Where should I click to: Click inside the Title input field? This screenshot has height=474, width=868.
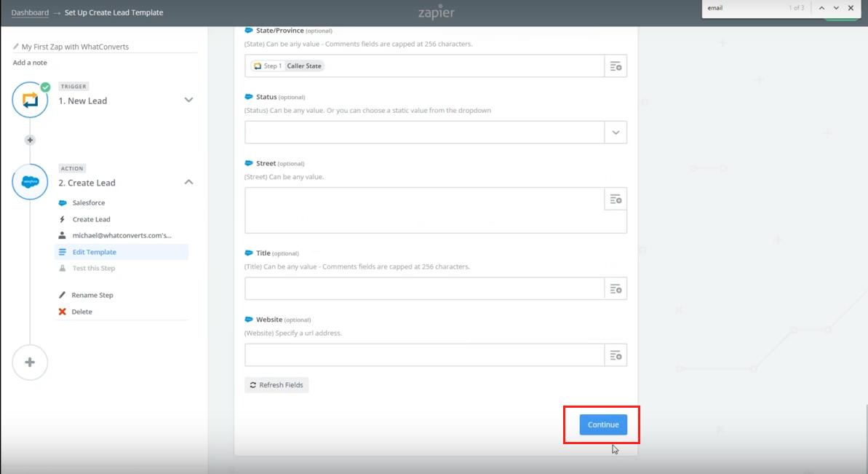425,288
